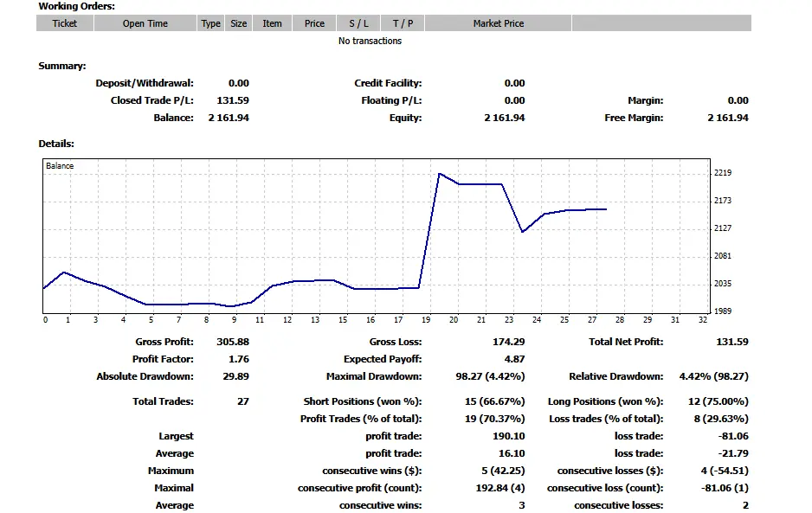Click the Margin label
Image resolution: width=812 pixels, height=513 pixels.
coord(645,100)
